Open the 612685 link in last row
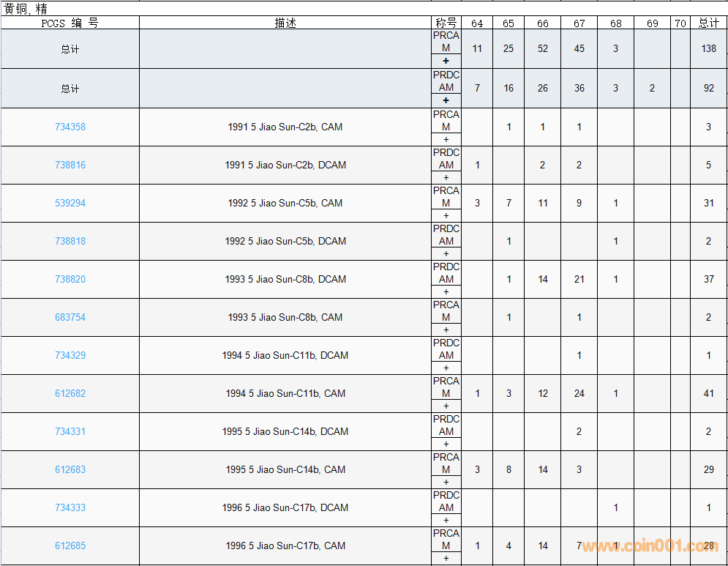This screenshot has width=728, height=566. (70, 545)
